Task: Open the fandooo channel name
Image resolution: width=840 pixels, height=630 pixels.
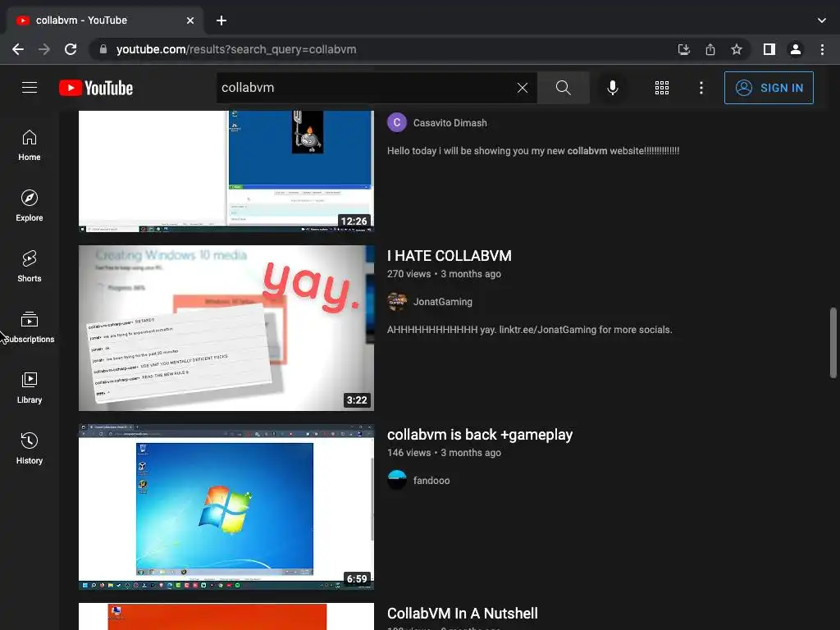Action: (x=431, y=481)
